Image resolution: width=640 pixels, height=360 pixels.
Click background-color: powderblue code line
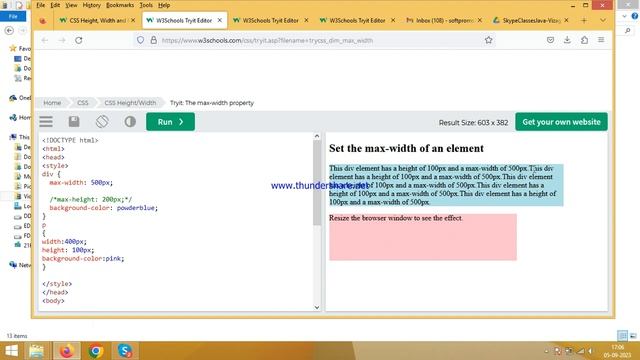104,208
